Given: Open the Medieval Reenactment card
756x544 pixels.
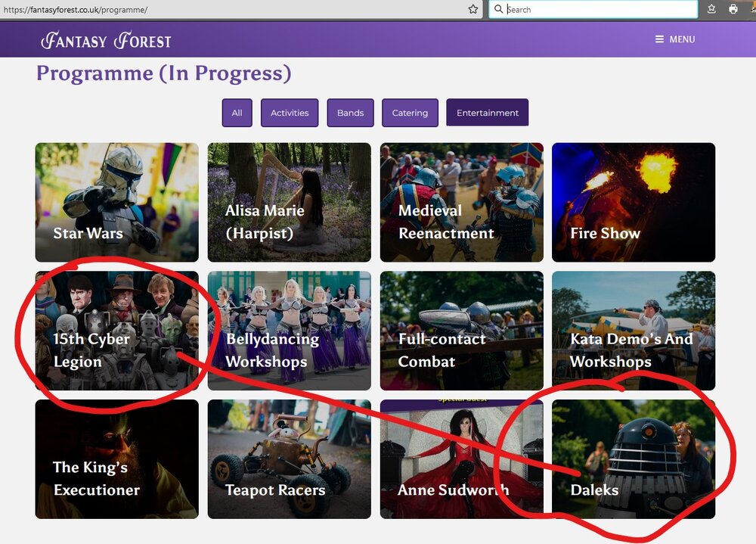Looking at the screenshot, I should [461, 202].
